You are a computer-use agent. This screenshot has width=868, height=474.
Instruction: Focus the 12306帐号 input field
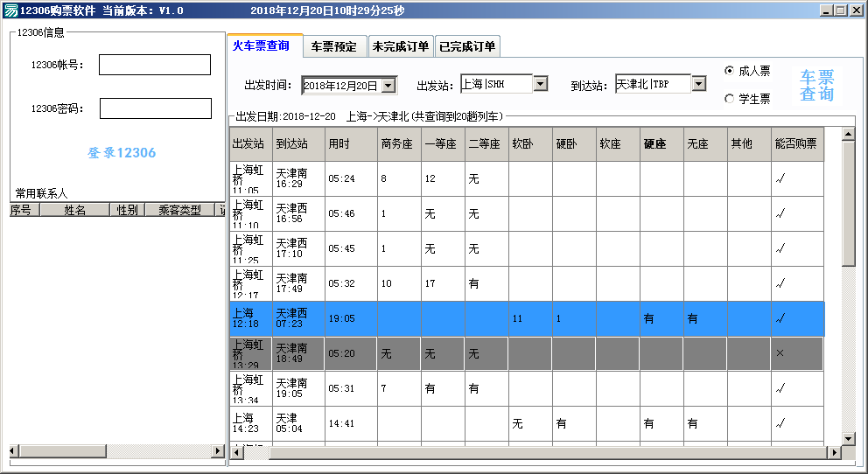(x=155, y=65)
